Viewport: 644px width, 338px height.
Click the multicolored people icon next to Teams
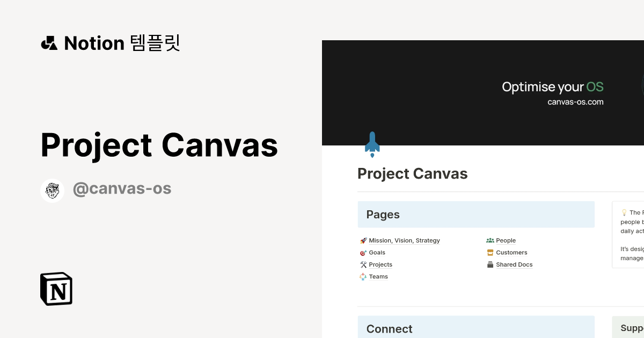[363, 276]
